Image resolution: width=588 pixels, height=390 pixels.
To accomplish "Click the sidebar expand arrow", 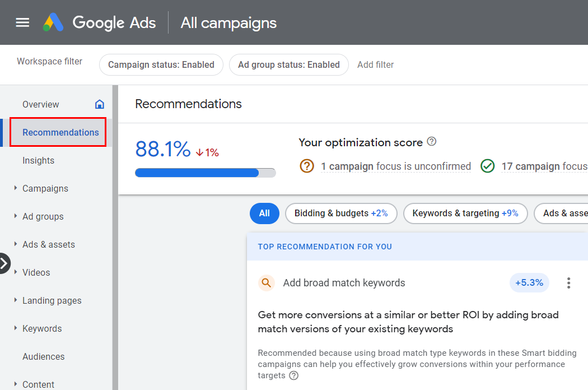I will coord(4,263).
